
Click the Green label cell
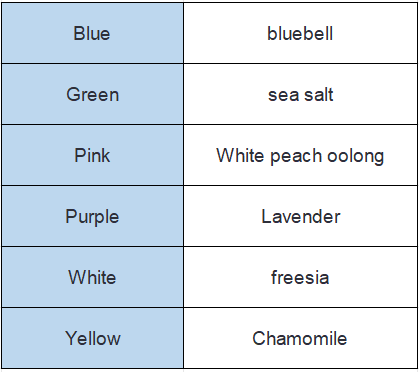click(x=92, y=94)
